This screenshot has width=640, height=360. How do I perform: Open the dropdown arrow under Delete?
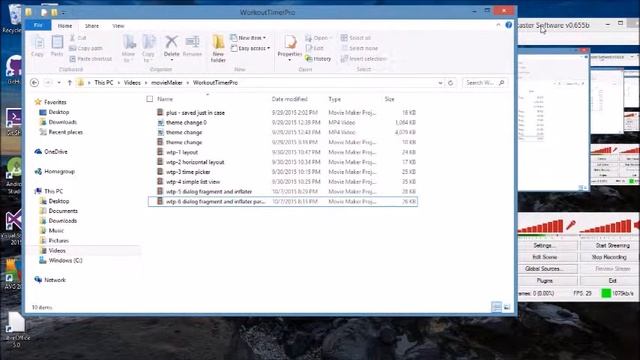171,60
